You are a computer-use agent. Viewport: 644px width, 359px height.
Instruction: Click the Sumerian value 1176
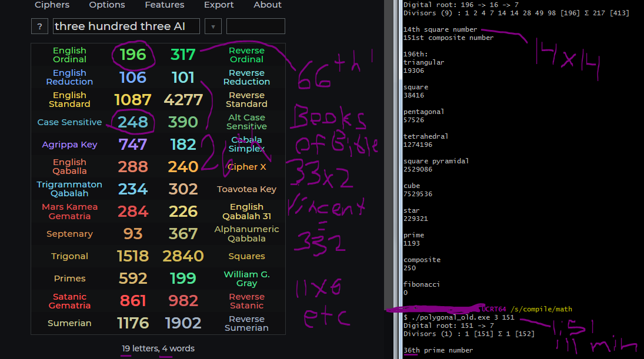(133, 323)
